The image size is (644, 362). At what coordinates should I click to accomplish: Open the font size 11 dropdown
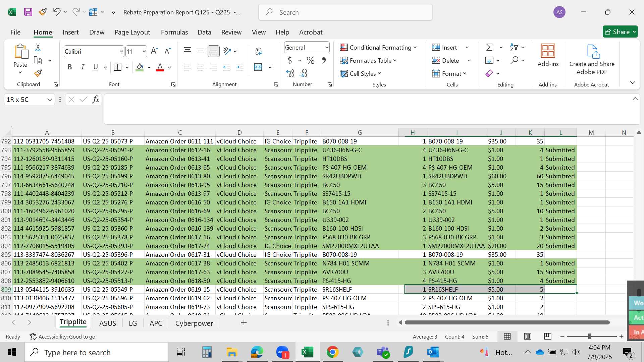coord(144,52)
